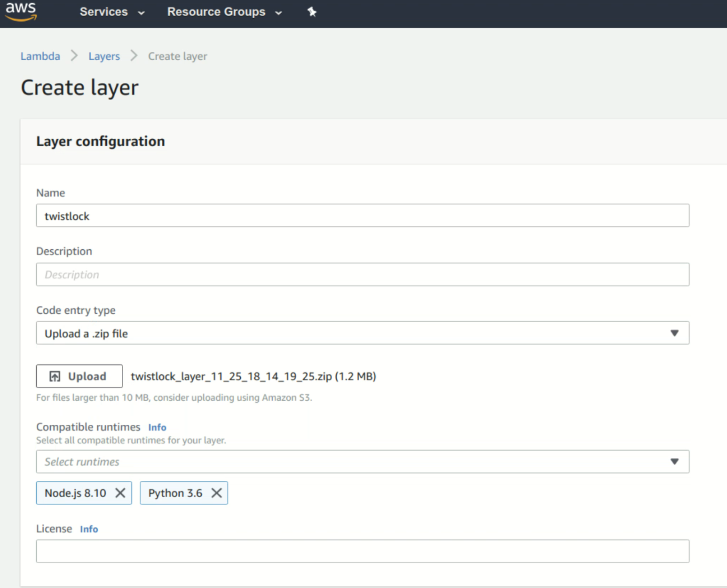Open the Select runtimes dropdown
This screenshot has height=588, width=727.
pos(363,461)
